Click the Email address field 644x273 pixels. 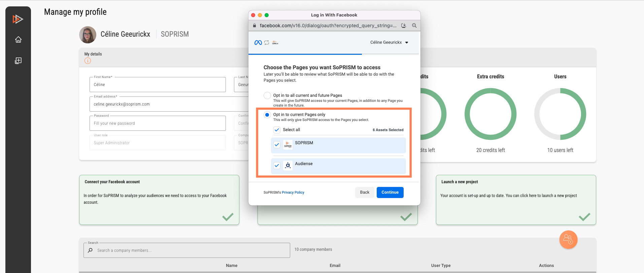(169, 104)
